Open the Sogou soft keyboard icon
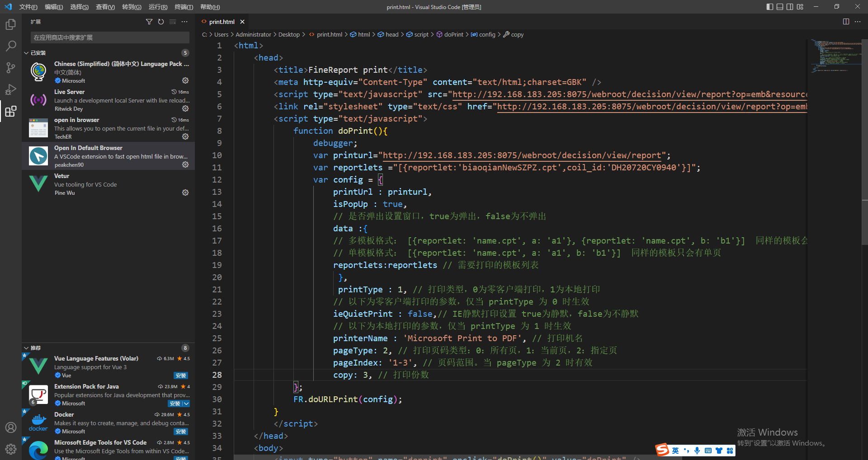 [x=708, y=451]
